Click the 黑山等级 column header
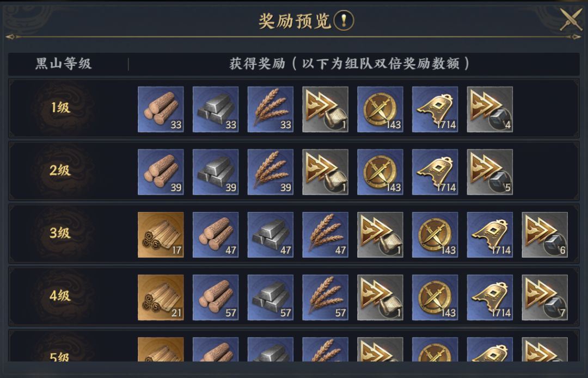This screenshot has height=378, width=588. tap(63, 63)
